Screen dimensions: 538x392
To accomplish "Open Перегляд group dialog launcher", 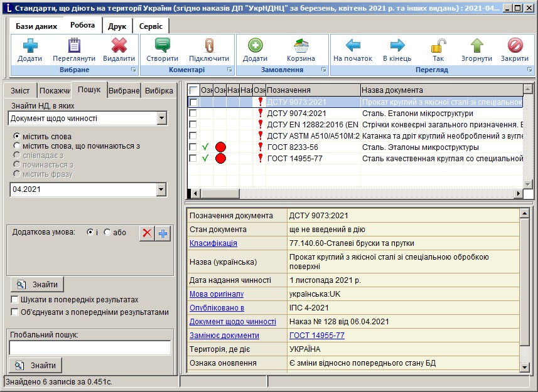I will pos(530,70).
